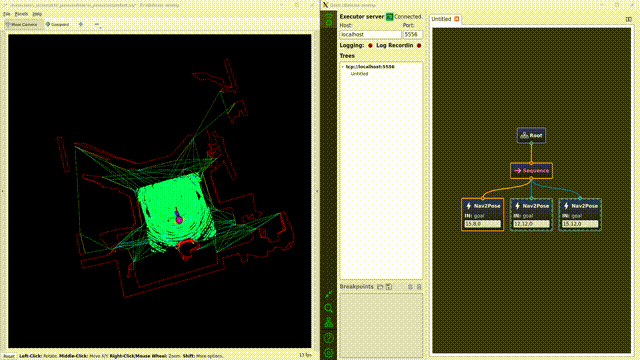The width and height of the screenshot is (640, 360).
Task: Click the frame rate readout in visualizer status bar
Action: tap(305, 356)
